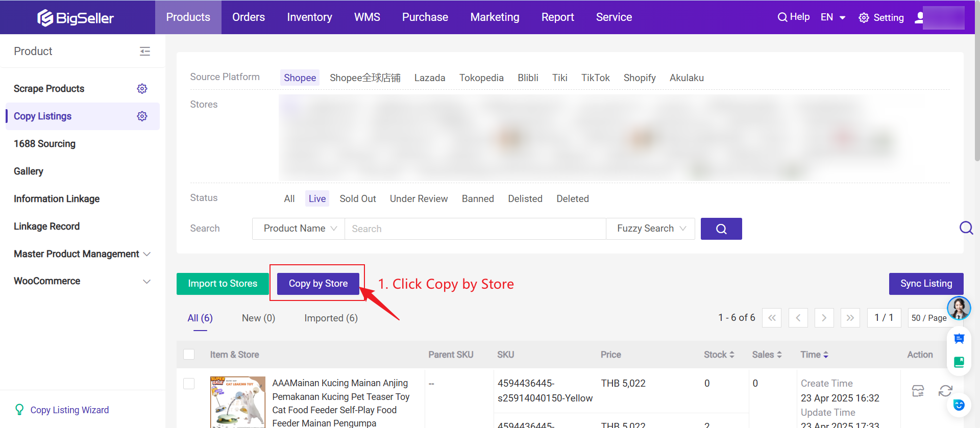Click the Import to Stores button
Image resolution: width=980 pixels, height=428 pixels.
pyautogui.click(x=223, y=284)
